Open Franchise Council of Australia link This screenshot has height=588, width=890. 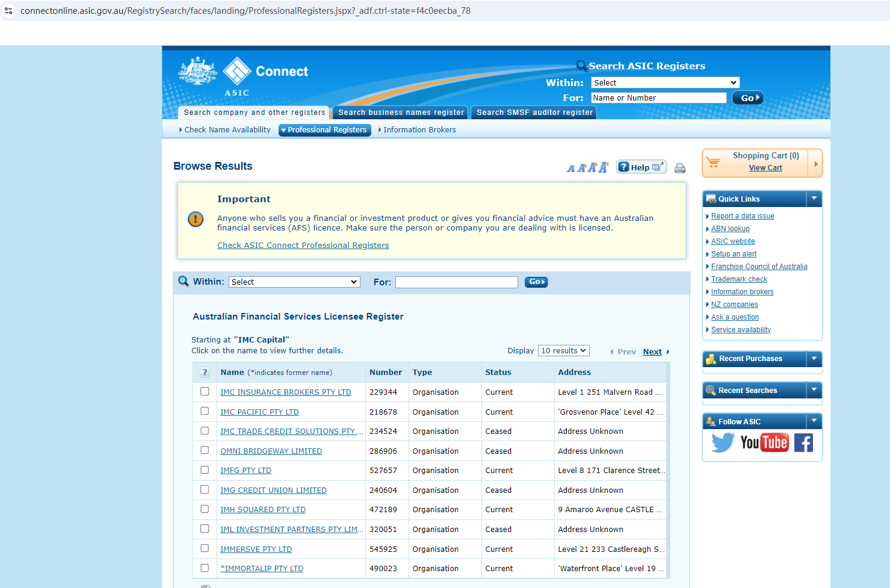[x=759, y=267]
